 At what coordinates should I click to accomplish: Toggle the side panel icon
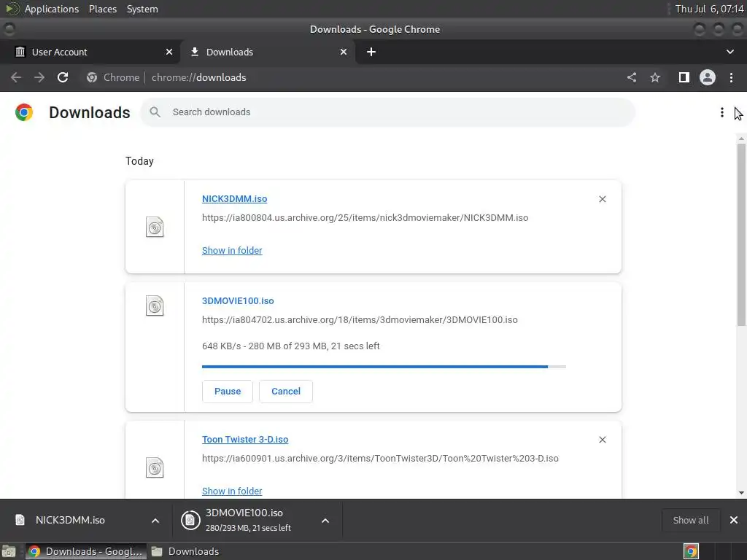click(684, 77)
